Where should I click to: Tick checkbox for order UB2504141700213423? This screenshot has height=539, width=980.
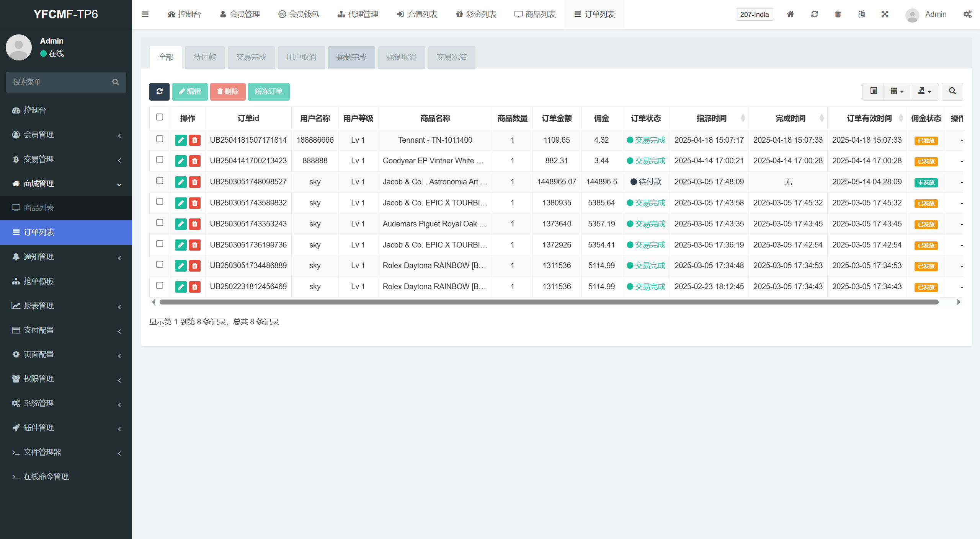(160, 160)
